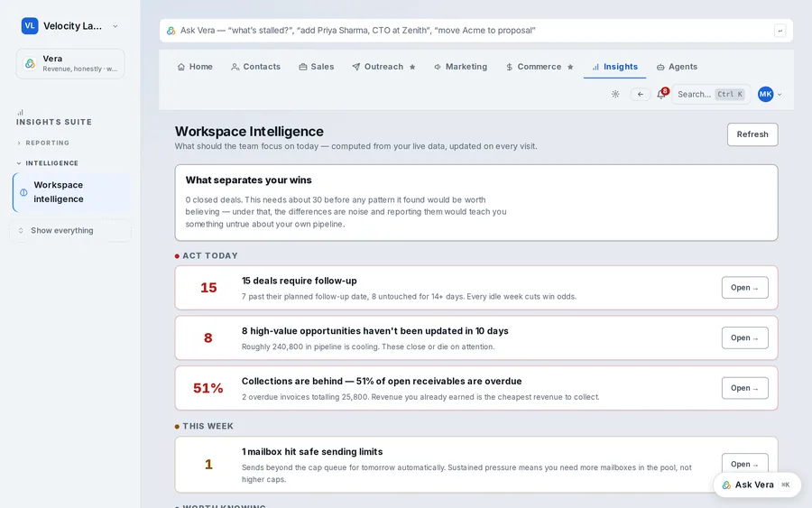
Task: Click the red 51% figure
Action: 208,388
